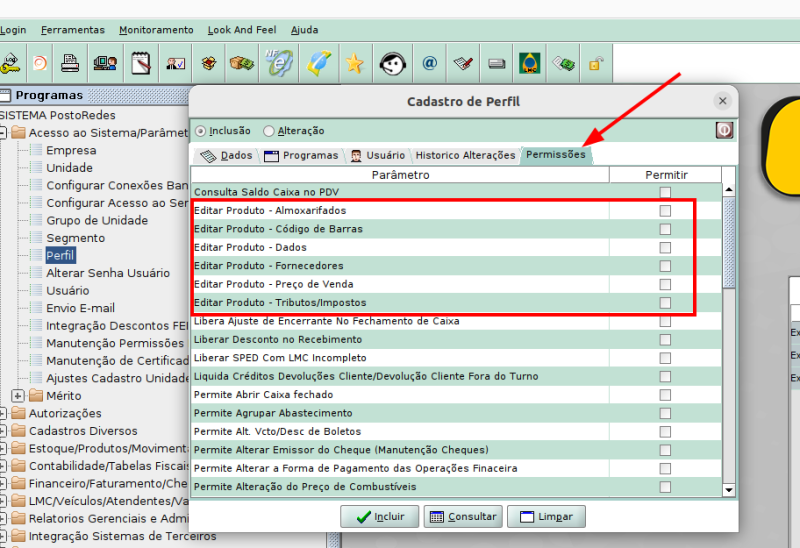Collapse the Acesso ao Sistema tree folder

click(4, 132)
